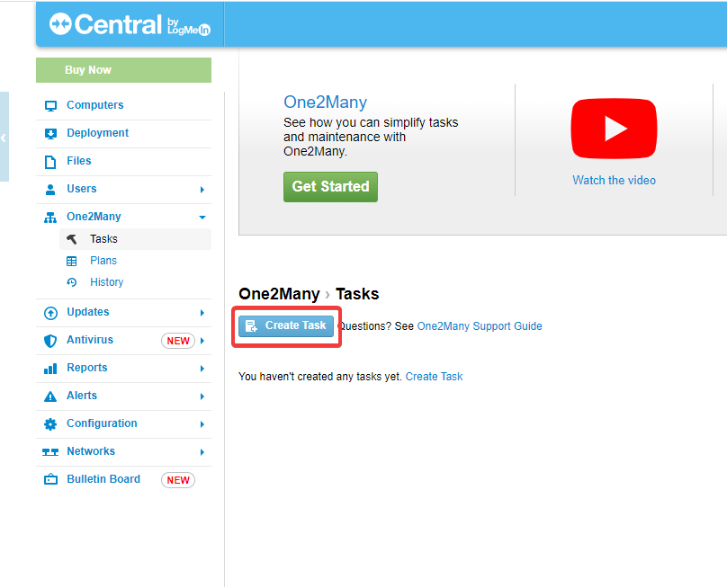Open the Networks menu label
Screen dimensions: 727x588
pyautogui.click(x=91, y=451)
